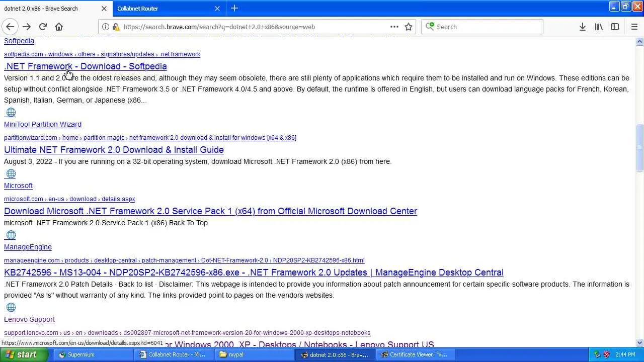
Task: Open the ManageEngine site name link
Action: pyautogui.click(x=28, y=247)
